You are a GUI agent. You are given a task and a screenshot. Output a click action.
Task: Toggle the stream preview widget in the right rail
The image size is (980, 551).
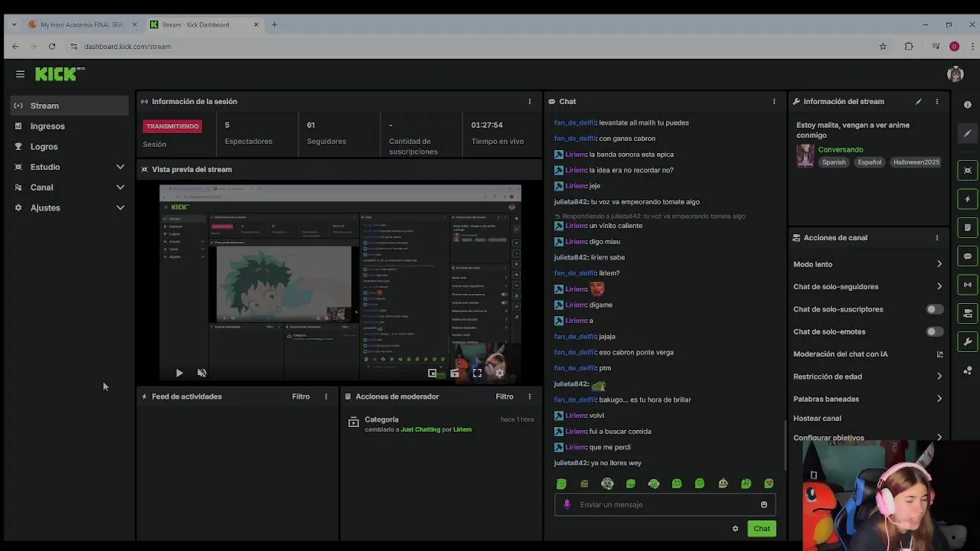[968, 170]
